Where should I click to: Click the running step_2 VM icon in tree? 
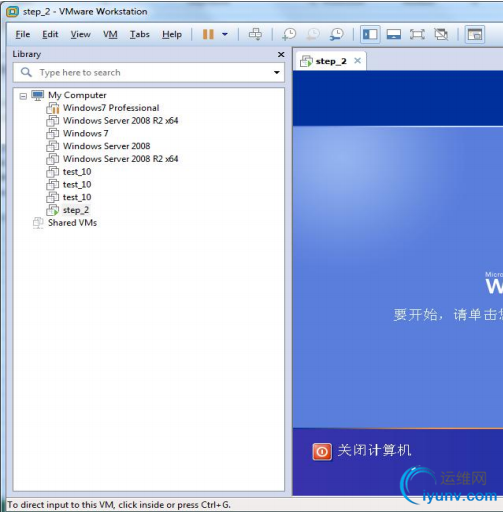click(x=53, y=210)
